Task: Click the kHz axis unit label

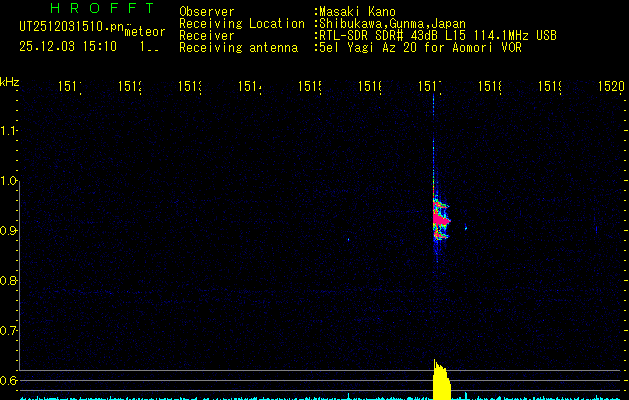Action: pyautogui.click(x=10, y=81)
